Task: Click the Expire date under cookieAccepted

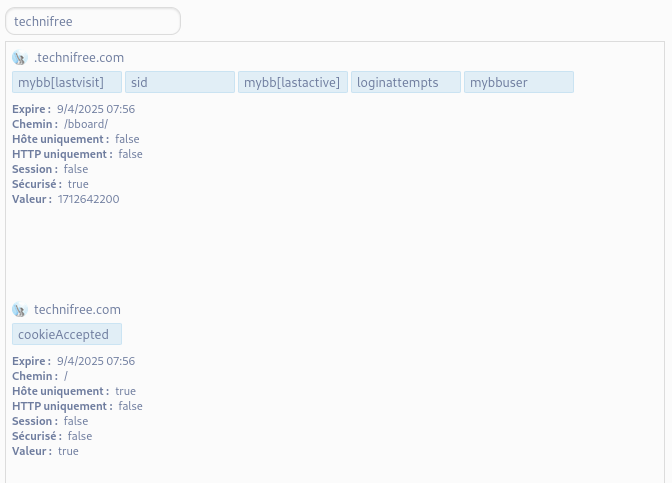Action: [x=96, y=361]
